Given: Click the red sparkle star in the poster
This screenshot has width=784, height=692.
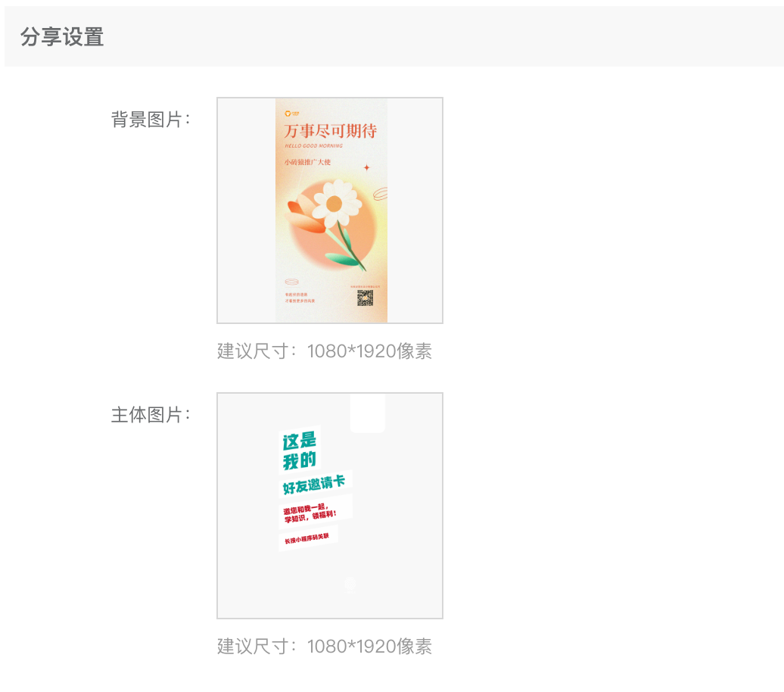Looking at the screenshot, I should tap(366, 167).
